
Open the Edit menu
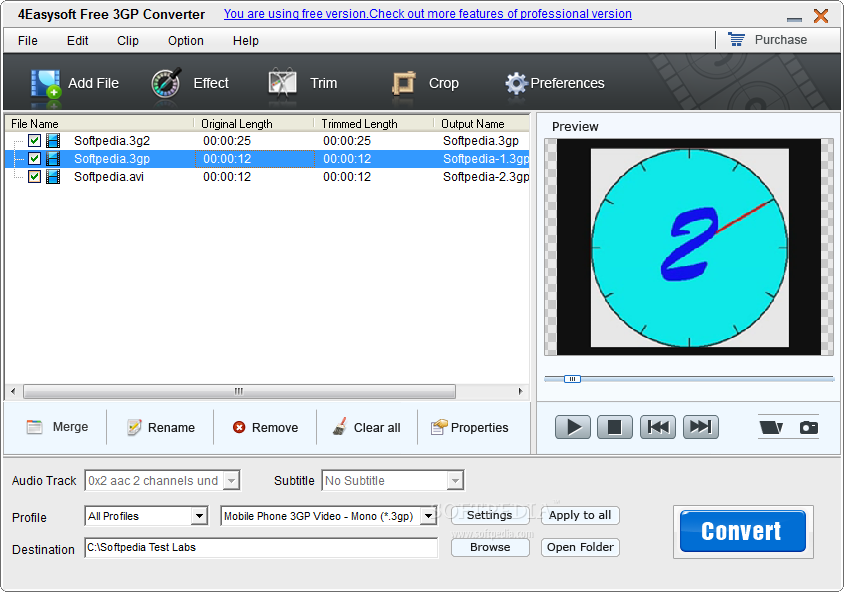click(78, 40)
